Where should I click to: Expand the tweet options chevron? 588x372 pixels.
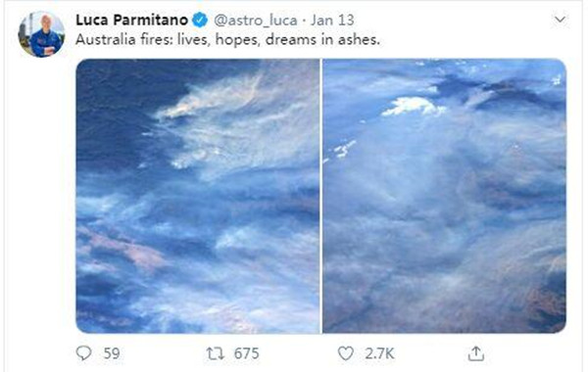(x=560, y=20)
